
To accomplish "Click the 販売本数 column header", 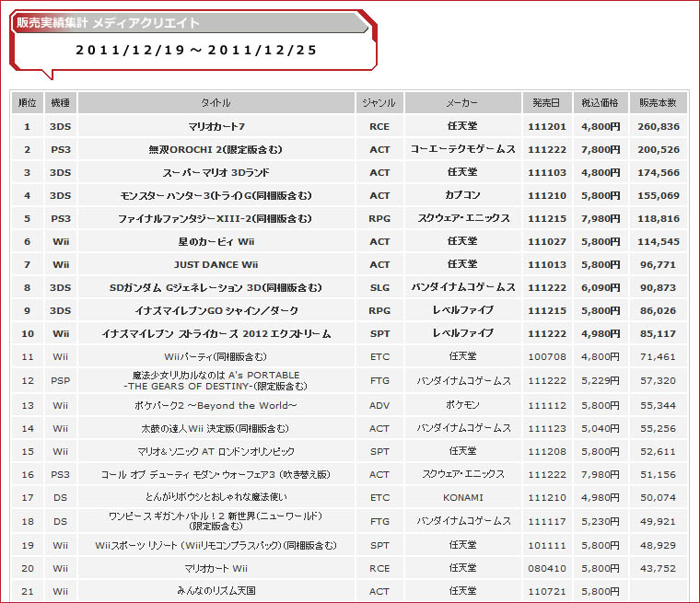I will pos(658,103).
